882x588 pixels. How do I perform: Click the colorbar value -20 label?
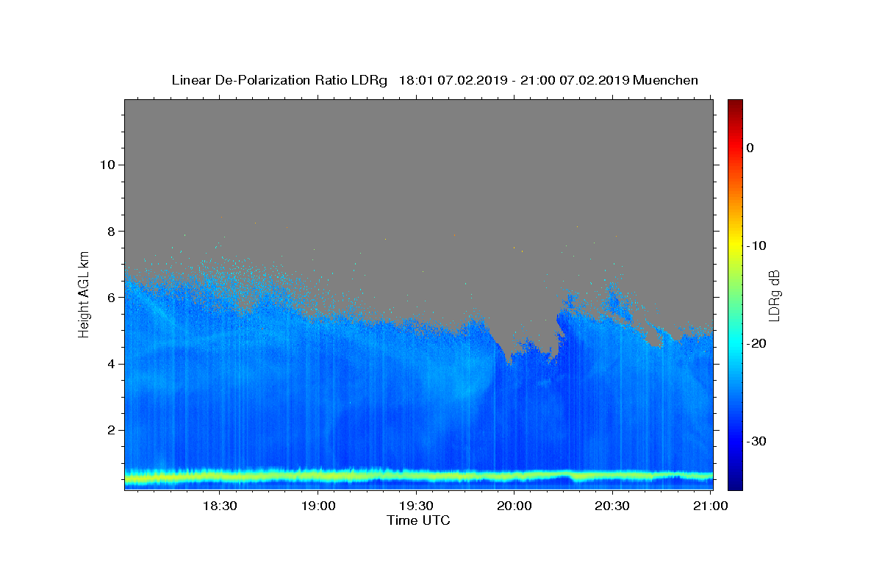tap(756, 343)
